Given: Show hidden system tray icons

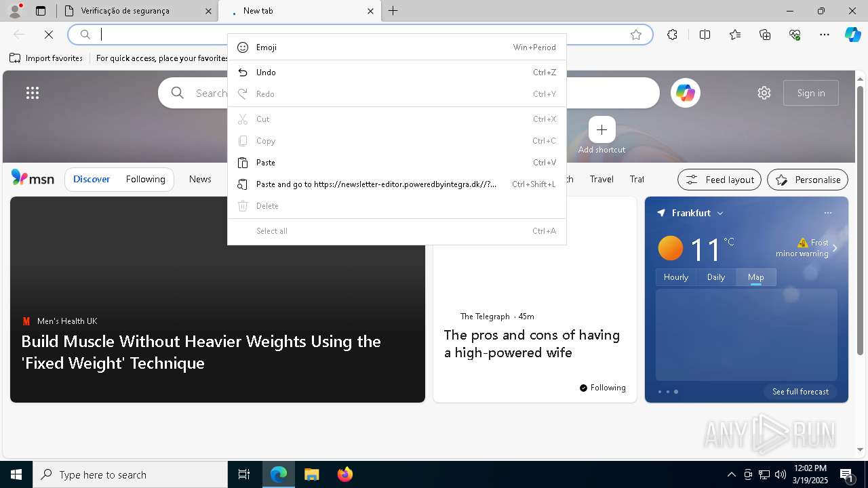Looking at the screenshot, I should tap(731, 474).
